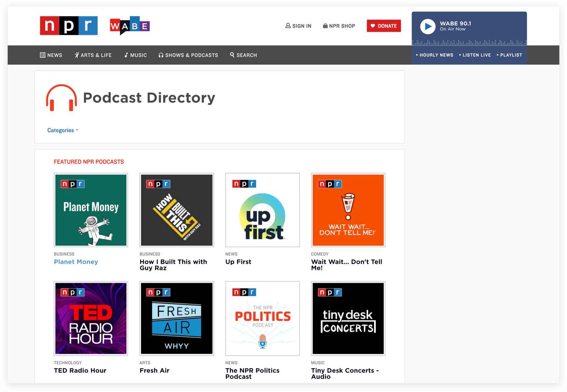Click WABE 90.1 On Air Now text
The width and height of the screenshot is (567, 392).
coord(456,26)
